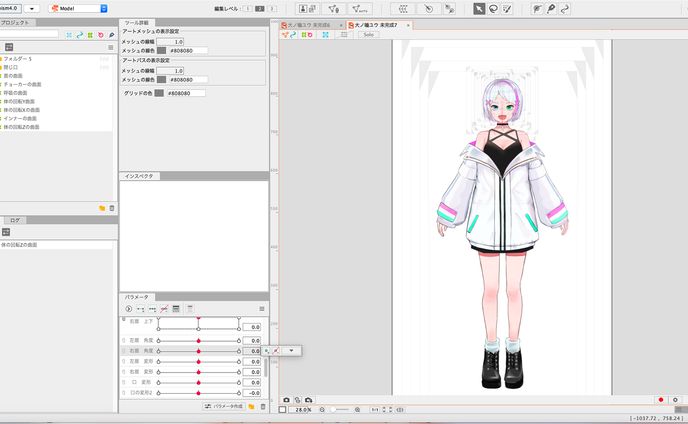Click the グリッドの色 color swatch
The image size is (688, 424).
159,93
